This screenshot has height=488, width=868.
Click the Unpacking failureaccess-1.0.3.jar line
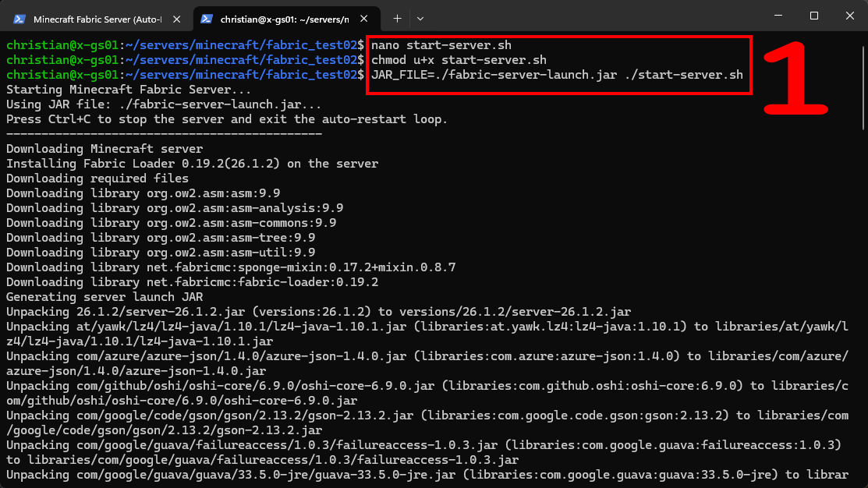pos(423,453)
